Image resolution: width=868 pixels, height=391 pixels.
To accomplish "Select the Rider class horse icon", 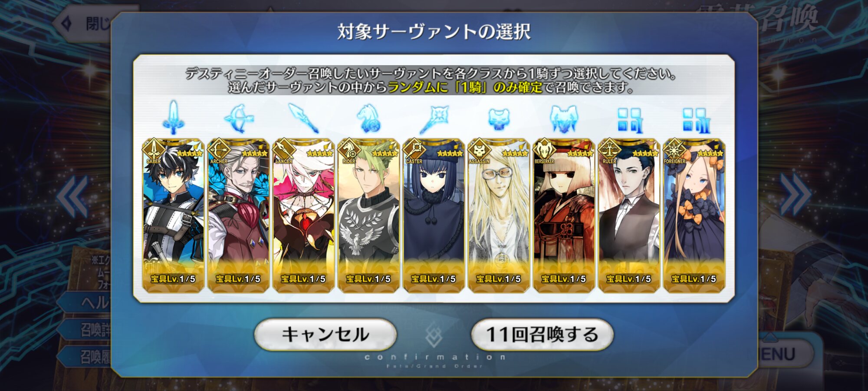I will pos(369,118).
